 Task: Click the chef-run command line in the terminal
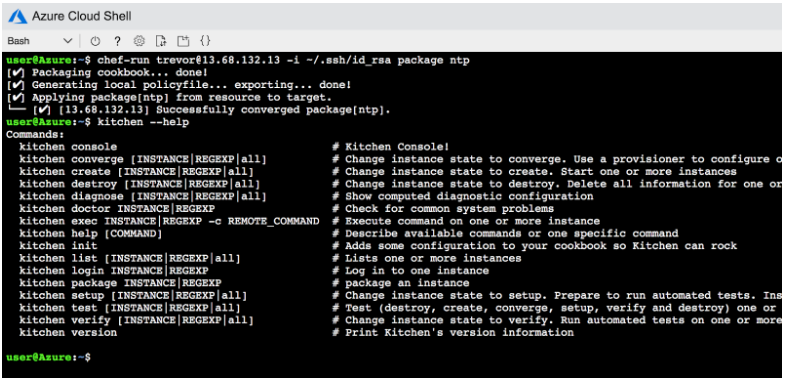pyautogui.click(x=238, y=61)
